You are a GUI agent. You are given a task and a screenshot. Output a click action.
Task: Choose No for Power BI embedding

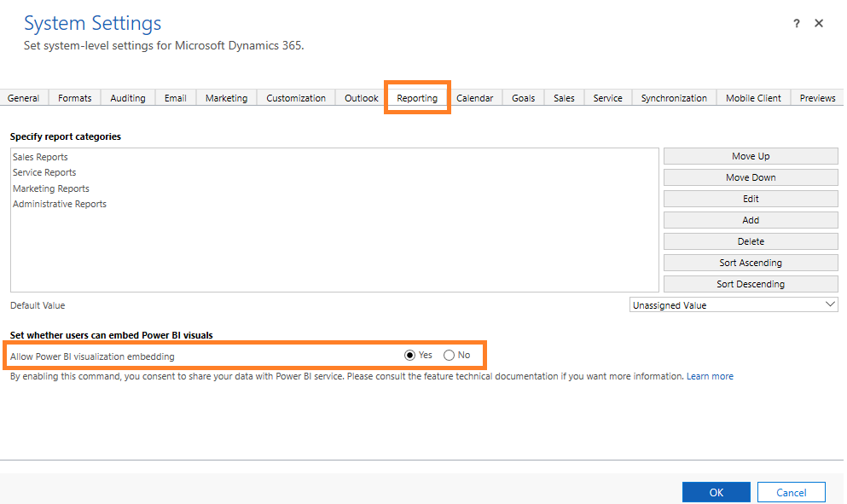tap(449, 356)
